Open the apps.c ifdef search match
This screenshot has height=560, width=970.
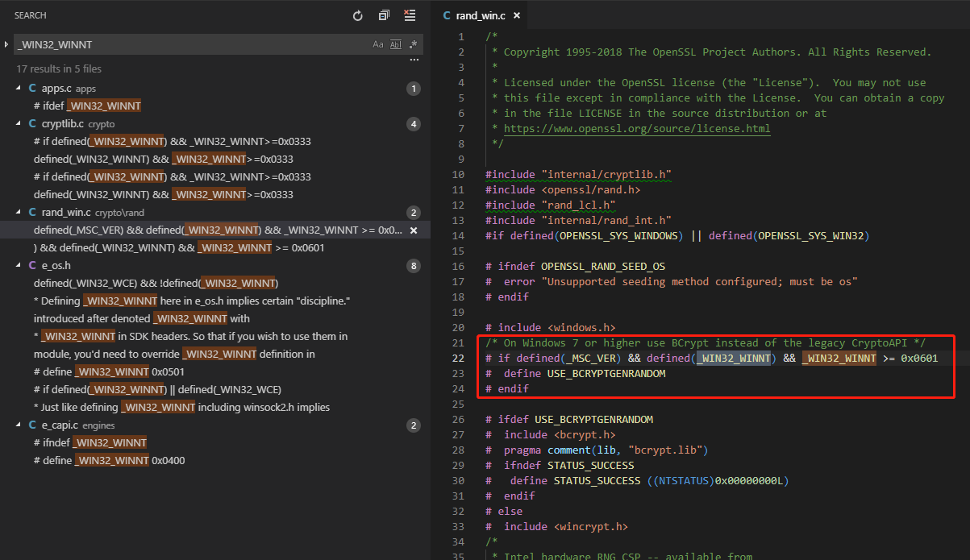[x=87, y=106]
